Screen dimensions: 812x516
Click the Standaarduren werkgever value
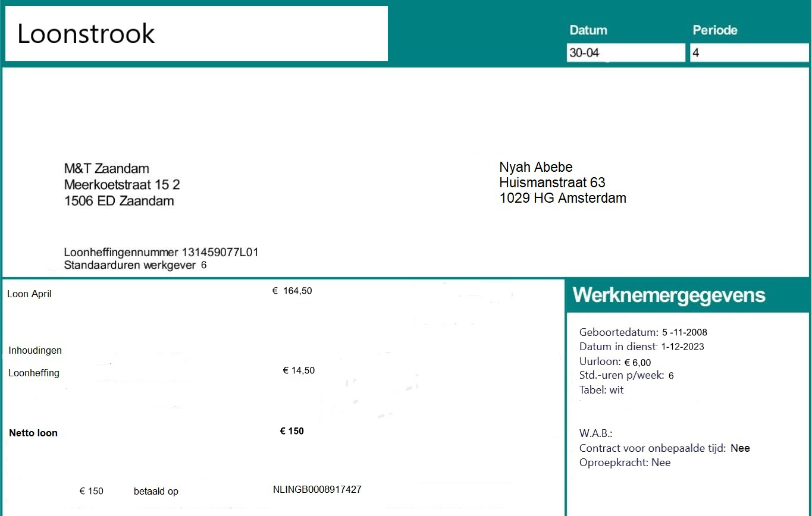point(203,265)
